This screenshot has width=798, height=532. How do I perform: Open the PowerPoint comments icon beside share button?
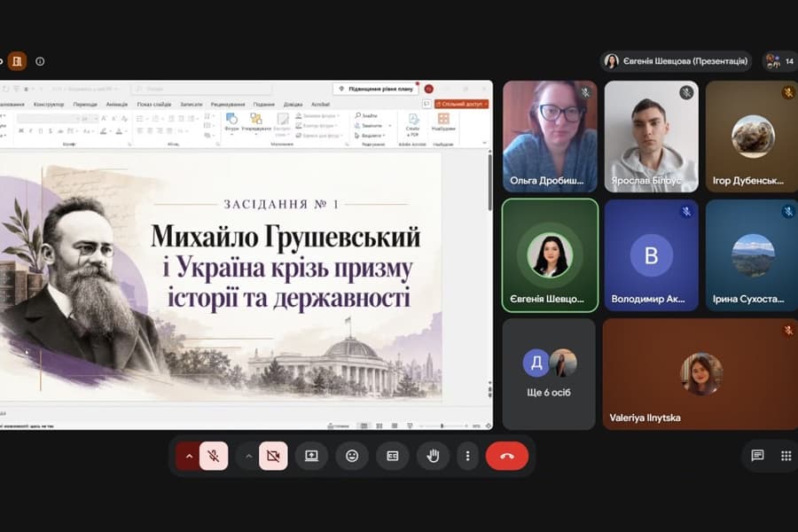426,104
